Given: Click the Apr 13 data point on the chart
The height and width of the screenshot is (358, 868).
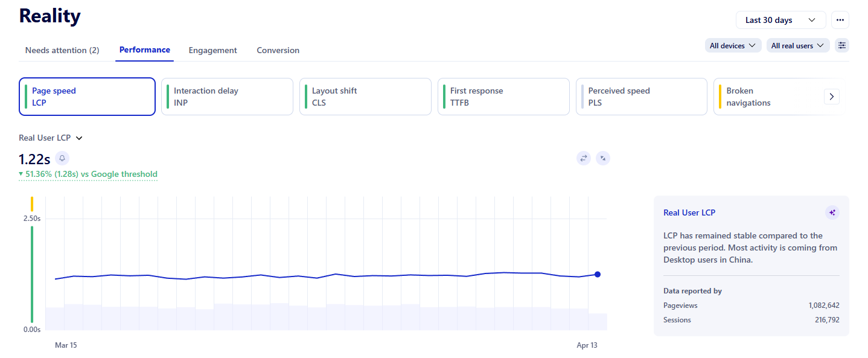Looking at the screenshot, I should coord(597,274).
